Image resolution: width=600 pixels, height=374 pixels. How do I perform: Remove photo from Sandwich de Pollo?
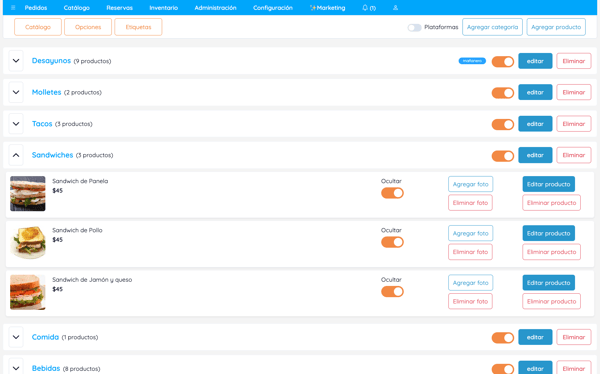point(470,252)
